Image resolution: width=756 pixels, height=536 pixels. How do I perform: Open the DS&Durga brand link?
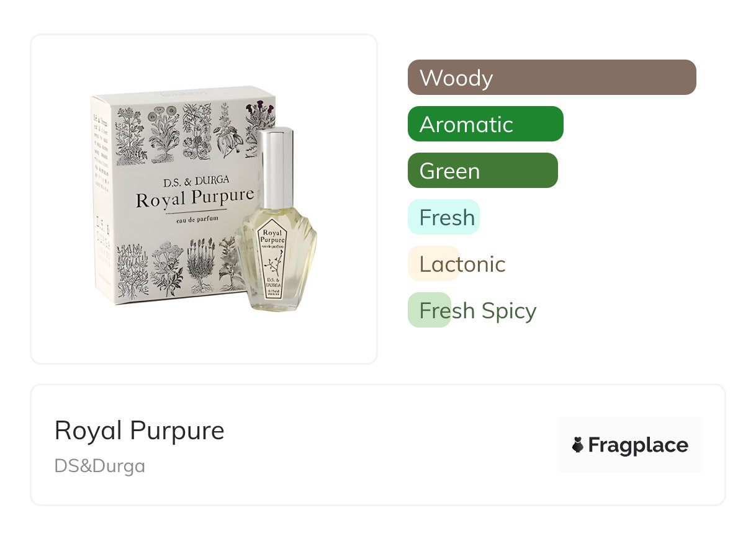point(100,466)
